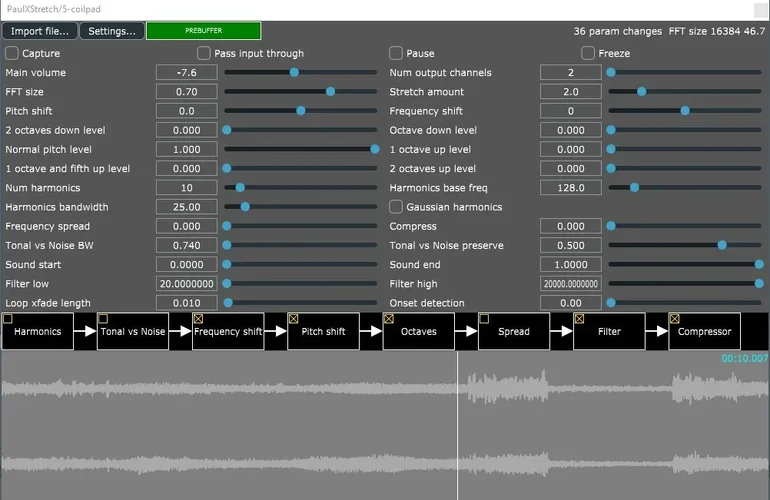Click the Octaves module box
The height and width of the screenshot is (500, 770).
click(418, 332)
